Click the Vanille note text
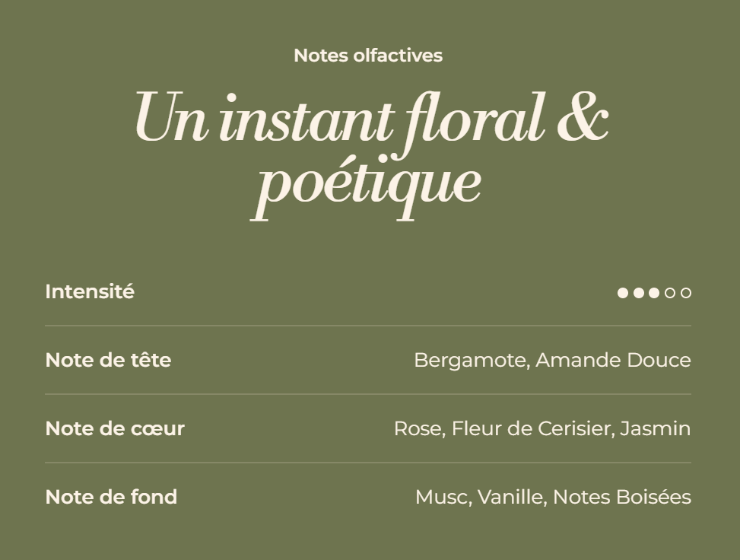Screen dimensions: 740x560 (510, 497)
